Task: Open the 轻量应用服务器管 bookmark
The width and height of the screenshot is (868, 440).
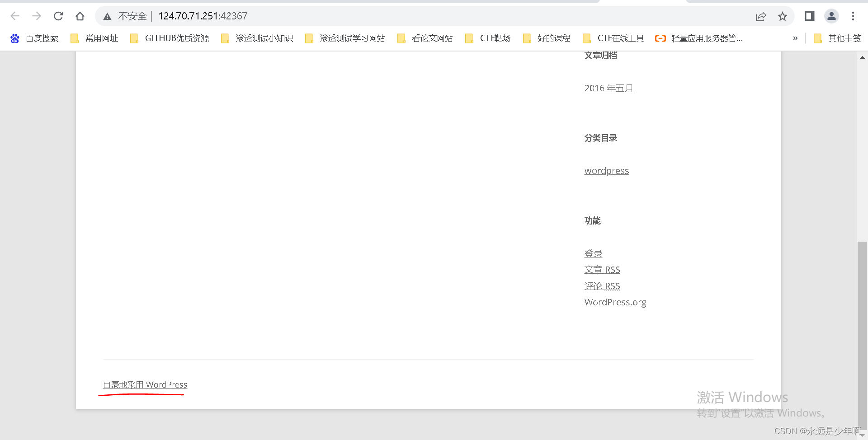Action: (x=699, y=38)
